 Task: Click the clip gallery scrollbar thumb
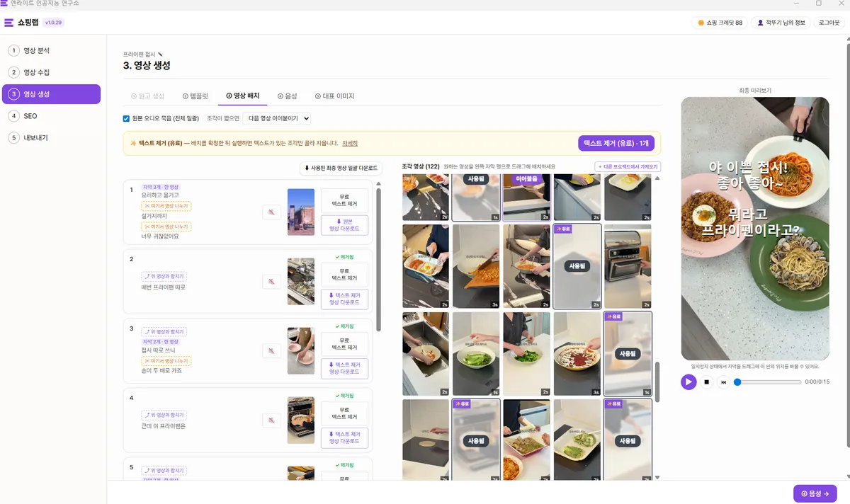pyautogui.click(x=657, y=382)
